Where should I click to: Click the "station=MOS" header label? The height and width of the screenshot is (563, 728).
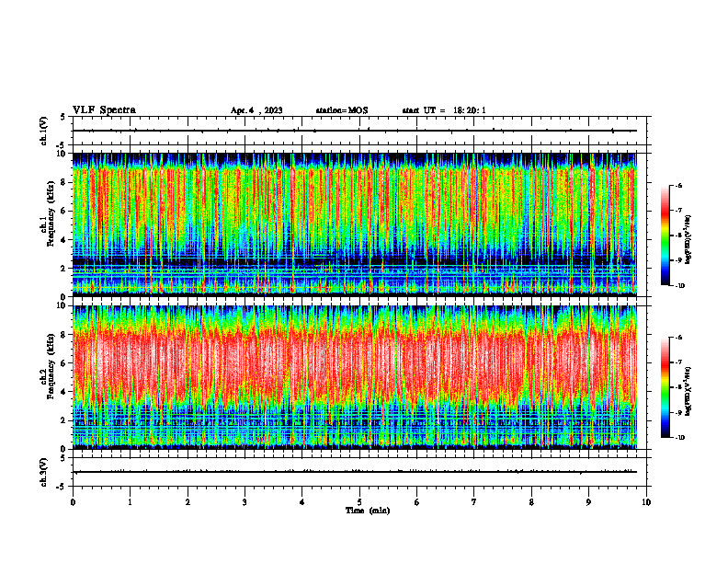click(342, 110)
